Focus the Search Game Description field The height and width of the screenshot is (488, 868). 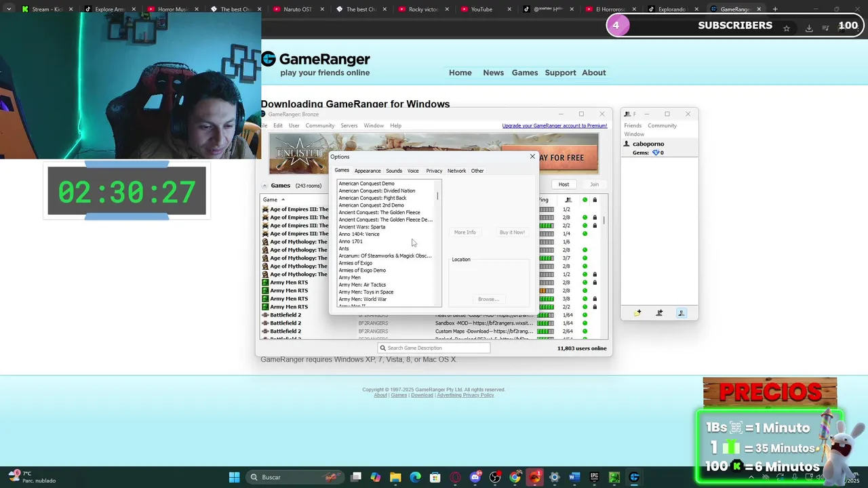tap(434, 348)
